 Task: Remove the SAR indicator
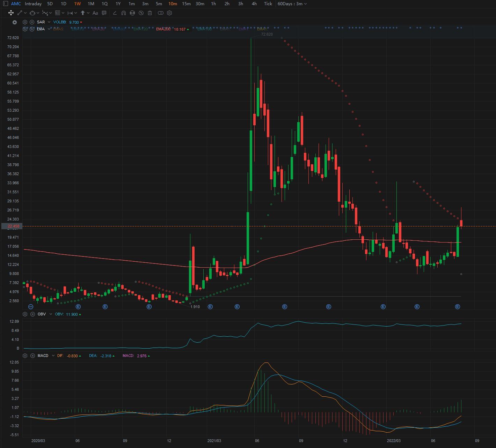click(x=32, y=22)
